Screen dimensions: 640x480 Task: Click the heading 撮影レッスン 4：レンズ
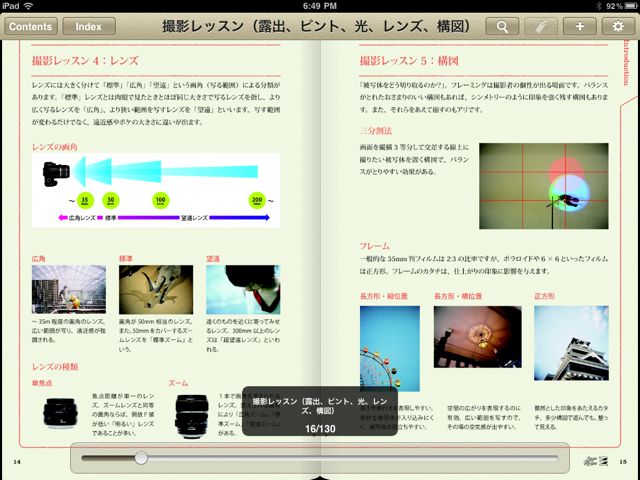point(85,61)
